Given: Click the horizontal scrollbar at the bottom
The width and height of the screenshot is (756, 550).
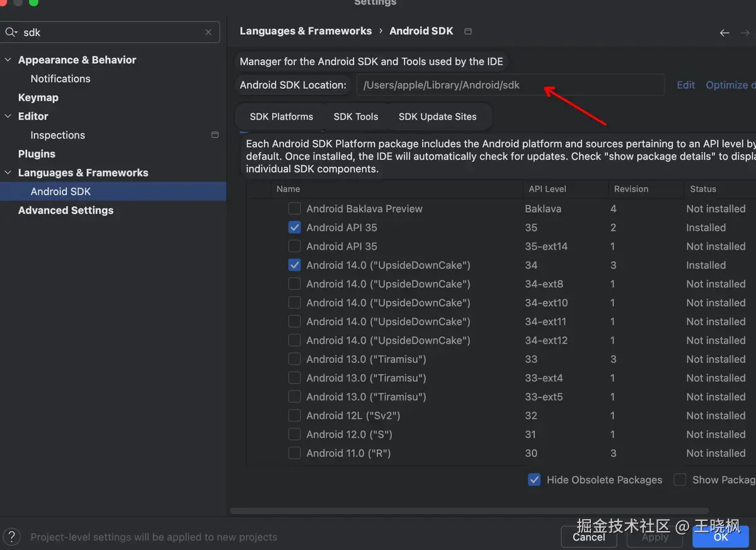Looking at the screenshot, I should click(469, 511).
